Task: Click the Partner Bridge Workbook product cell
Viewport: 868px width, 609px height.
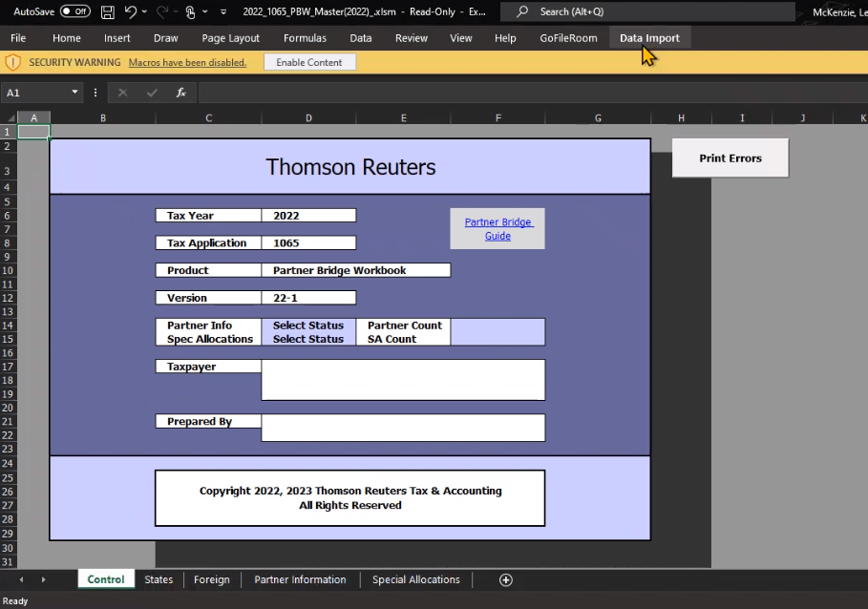Action: point(355,270)
